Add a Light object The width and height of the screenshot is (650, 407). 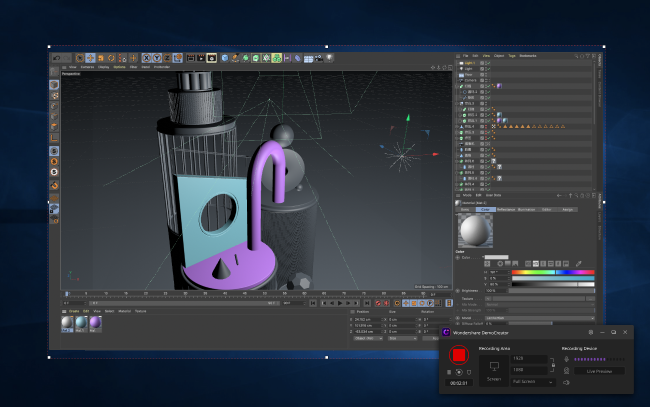point(329,58)
